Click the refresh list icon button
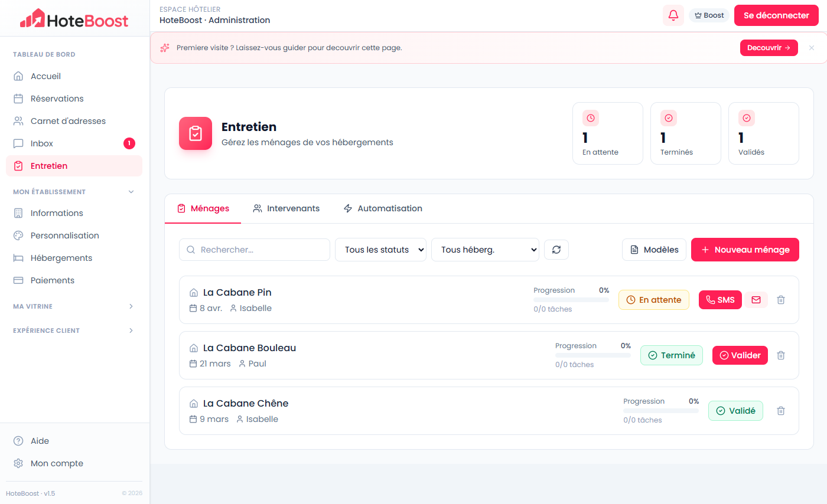This screenshot has height=504, width=827. 556,250
